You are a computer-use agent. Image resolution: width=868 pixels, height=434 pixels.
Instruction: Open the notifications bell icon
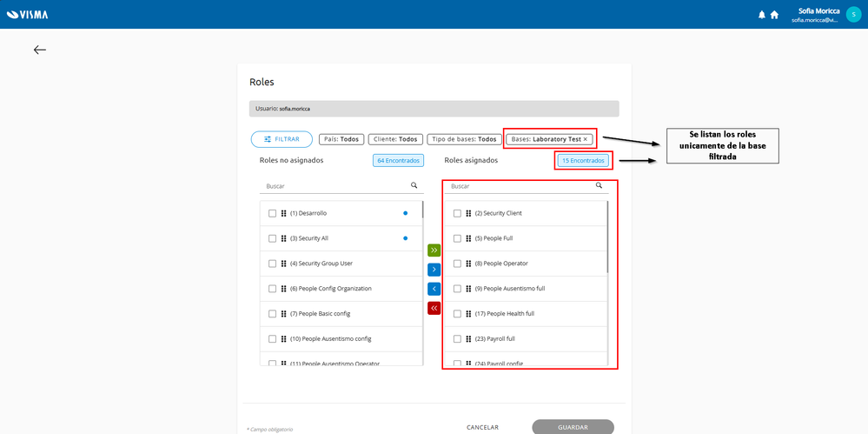pyautogui.click(x=762, y=15)
